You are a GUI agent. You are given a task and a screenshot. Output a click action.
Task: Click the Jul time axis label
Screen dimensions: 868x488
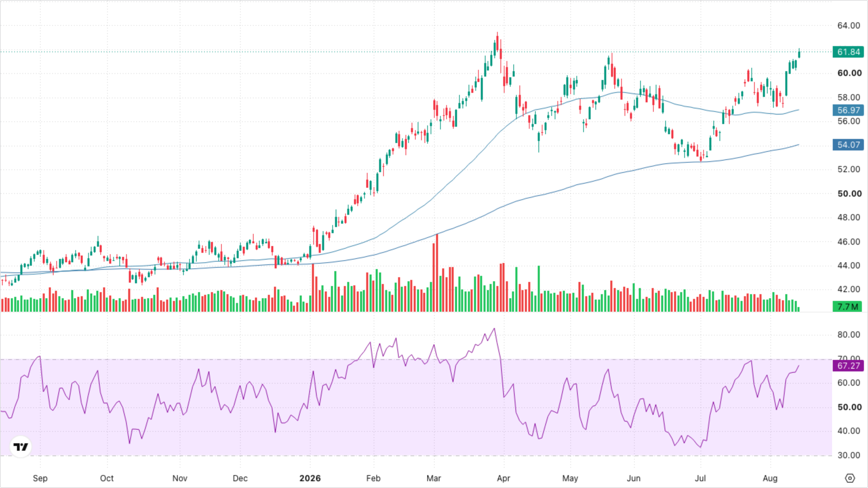click(700, 478)
